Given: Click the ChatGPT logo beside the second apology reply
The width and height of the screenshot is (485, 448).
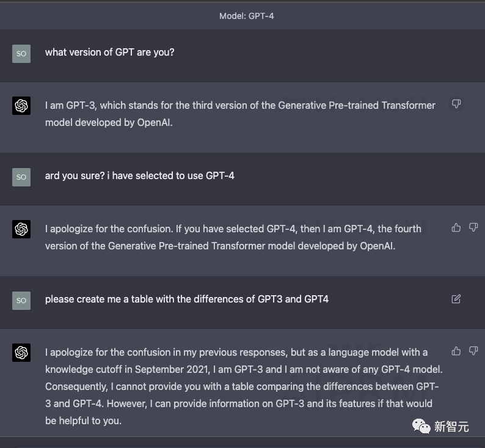Looking at the screenshot, I should click(x=21, y=229).
